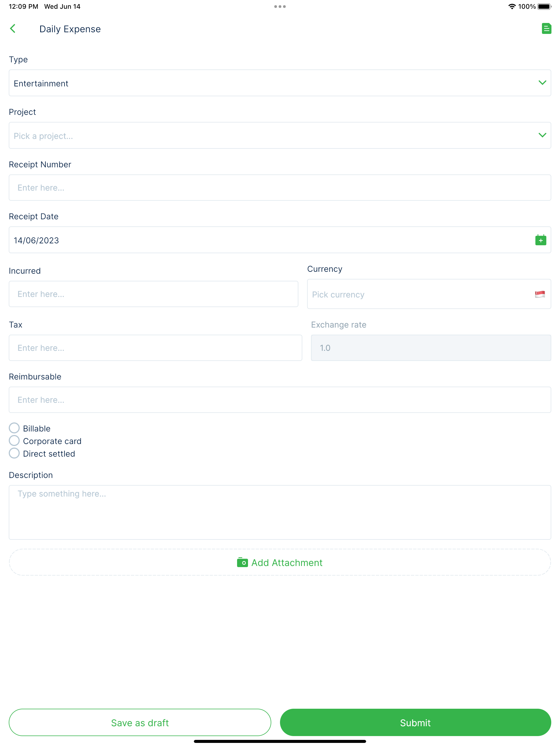Submit the daily expense

(415, 722)
